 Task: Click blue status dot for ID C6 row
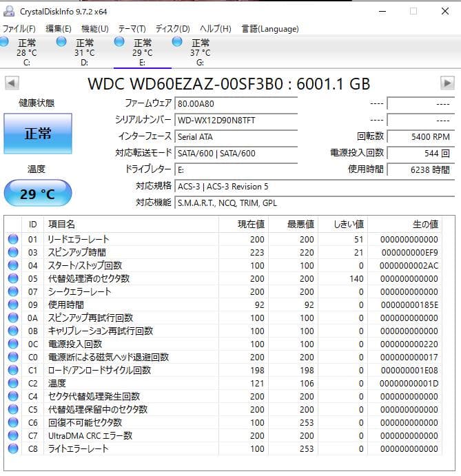pos(13,422)
